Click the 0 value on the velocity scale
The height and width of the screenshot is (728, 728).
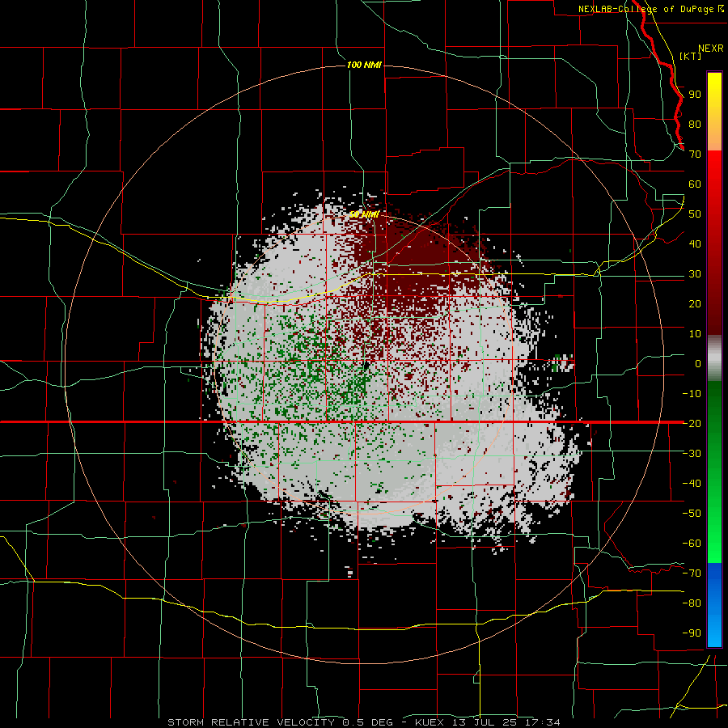click(x=698, y=363)
